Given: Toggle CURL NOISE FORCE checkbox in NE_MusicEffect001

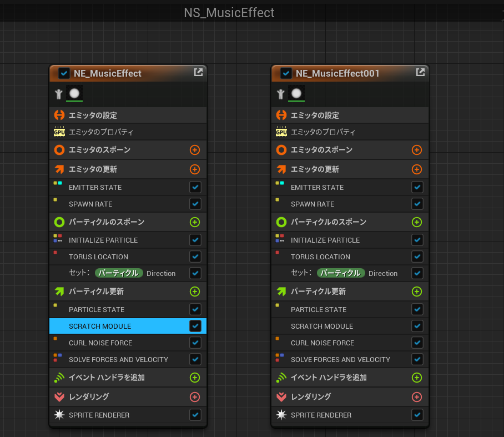Looking at the screenshot, I should pos(417,343).
